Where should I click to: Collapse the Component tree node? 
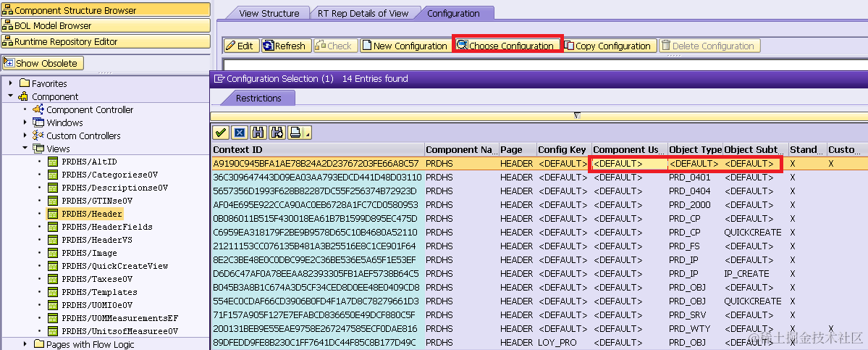tap(11, 96)
